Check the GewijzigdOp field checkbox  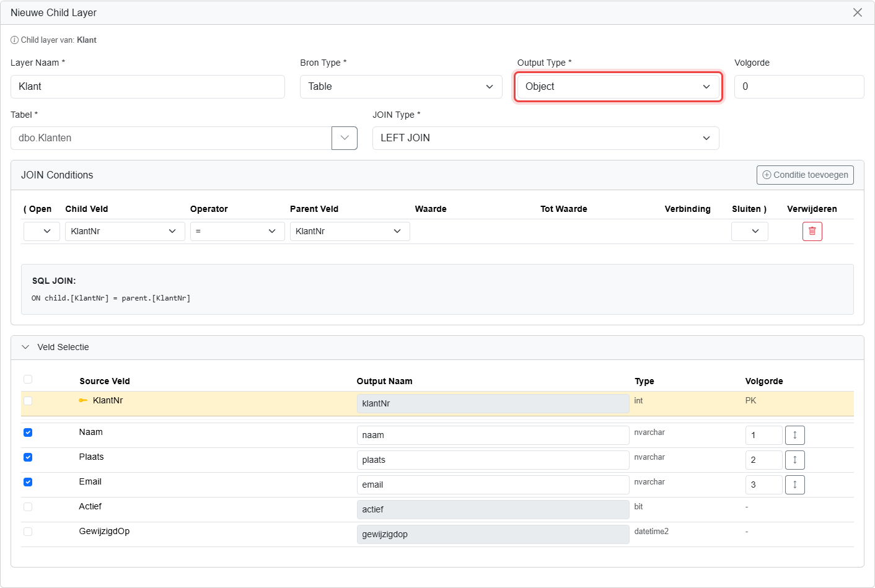[28, 532]
